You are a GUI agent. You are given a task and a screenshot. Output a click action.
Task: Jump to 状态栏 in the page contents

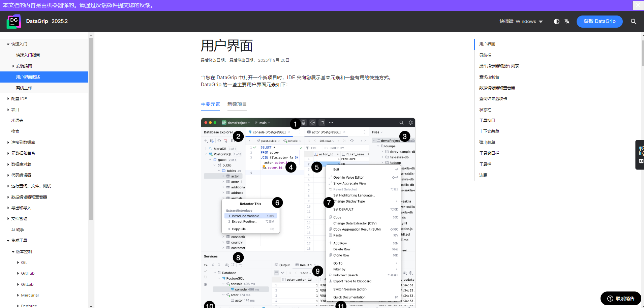(485, 110)
